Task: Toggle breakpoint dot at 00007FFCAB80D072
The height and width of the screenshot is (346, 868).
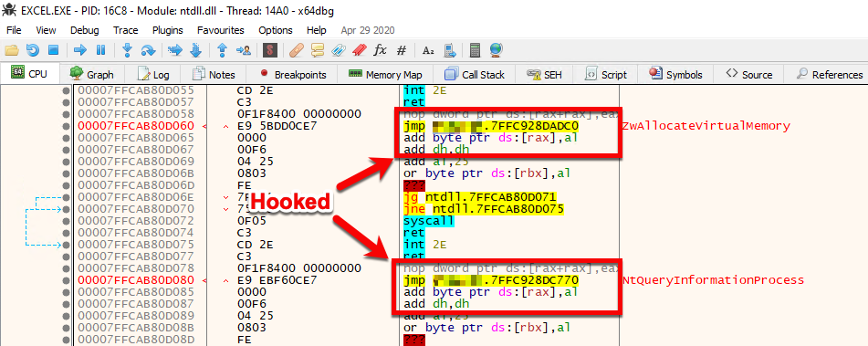Action: coord(66,221)
